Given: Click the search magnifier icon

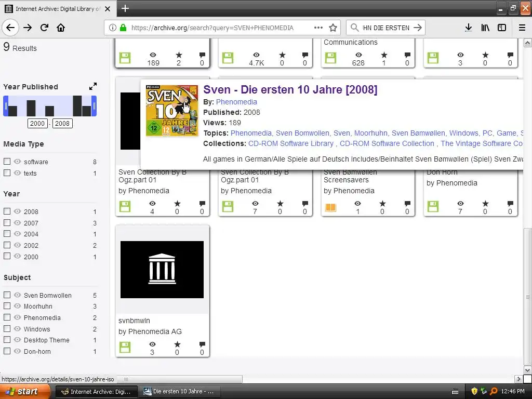Looking at the screenshot, I should pos(354,28).
